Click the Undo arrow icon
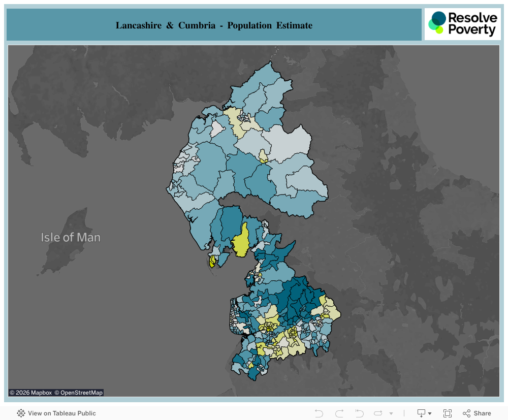This screenshot has height=420, width=508. [x=319, y=413]
